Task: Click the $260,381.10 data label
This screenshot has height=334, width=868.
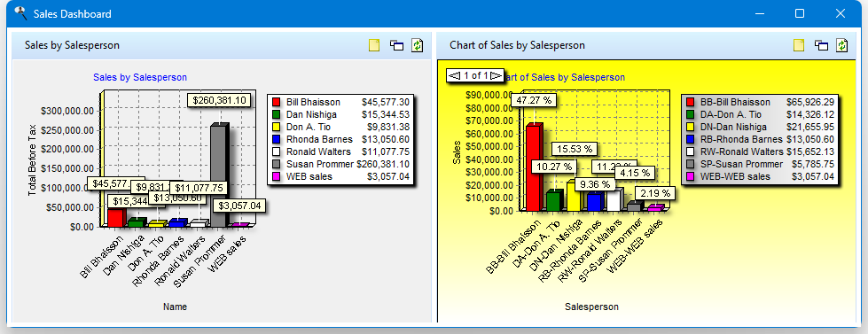Action: [219, 100]
